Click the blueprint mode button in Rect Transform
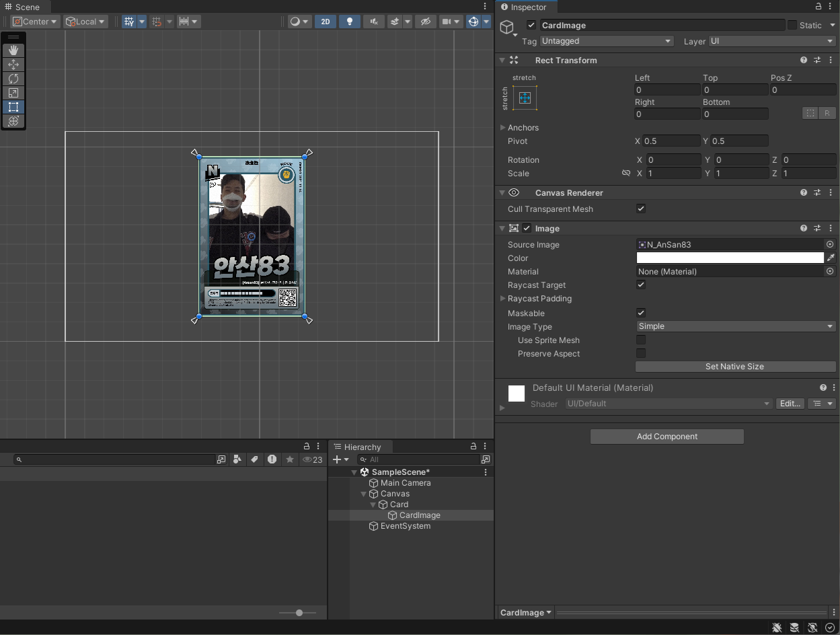This screenshot has width=840, height=635. (810, 113)
